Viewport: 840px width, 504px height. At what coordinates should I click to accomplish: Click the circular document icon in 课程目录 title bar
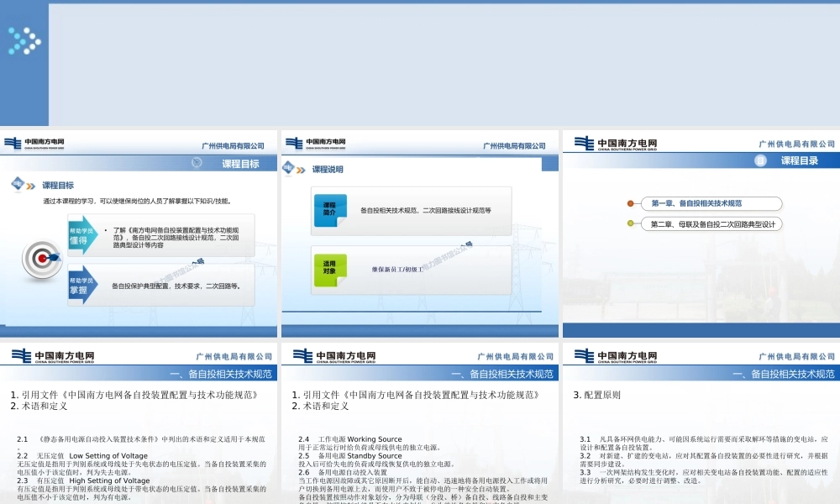click(x=759, y=160)
